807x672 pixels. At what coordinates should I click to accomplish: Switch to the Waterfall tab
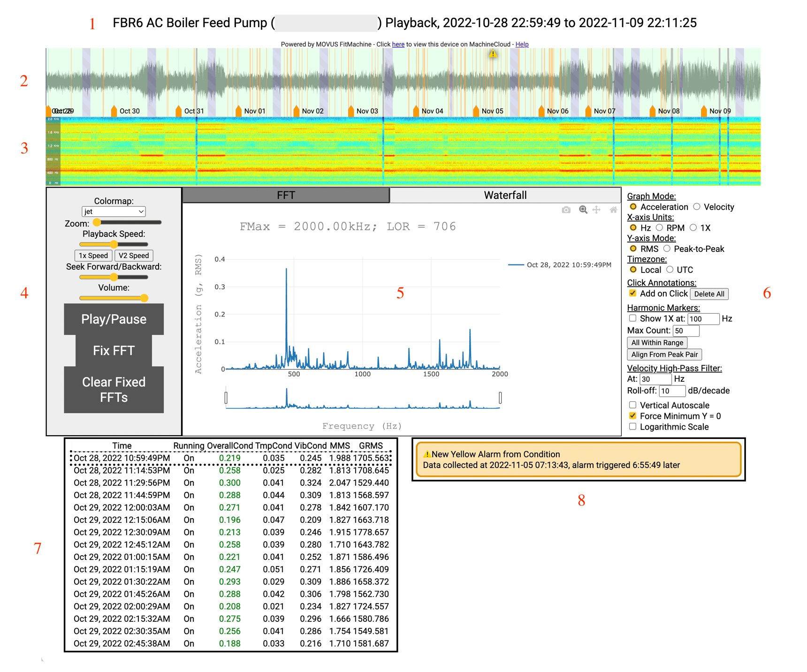[505, 196]
